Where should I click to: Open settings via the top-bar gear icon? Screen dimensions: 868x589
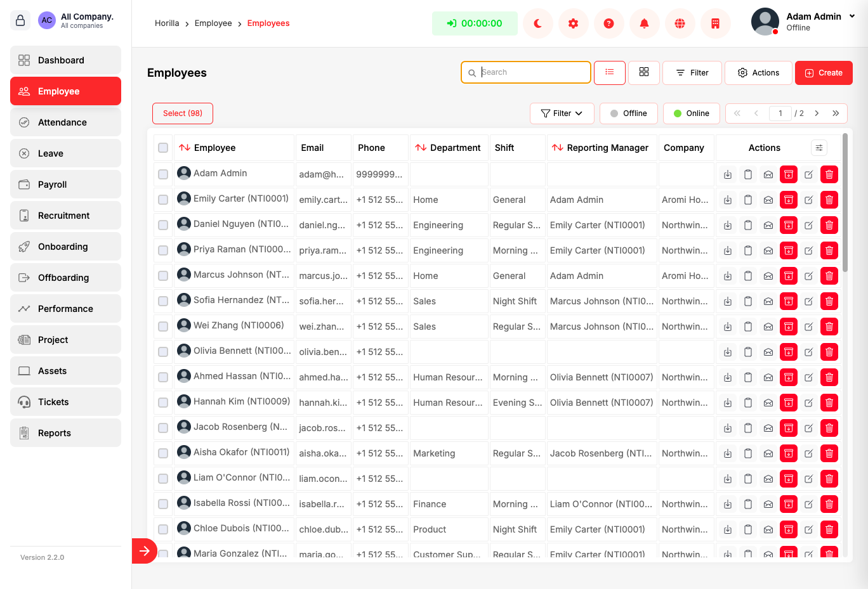574,23
